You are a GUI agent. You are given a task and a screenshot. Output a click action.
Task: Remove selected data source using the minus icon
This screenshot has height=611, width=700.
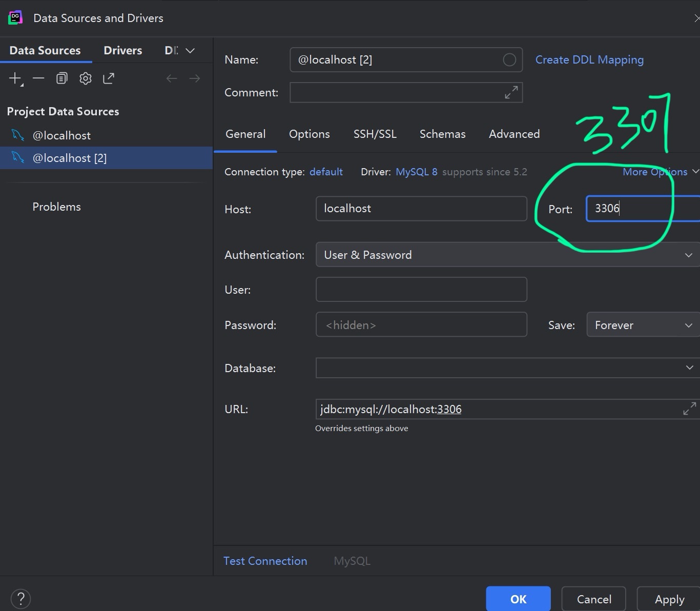click(x=38, y=78)
